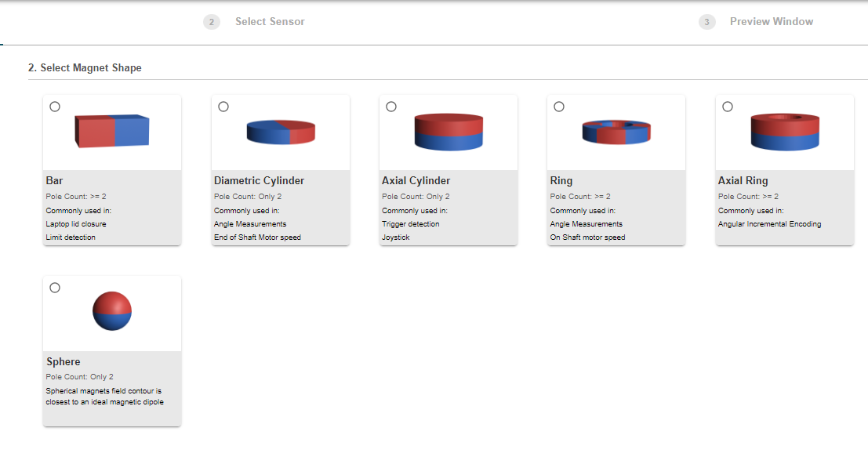Go to the Select Sensor step
The width and height of the screenshot is (868, 464).
[270, 22]
